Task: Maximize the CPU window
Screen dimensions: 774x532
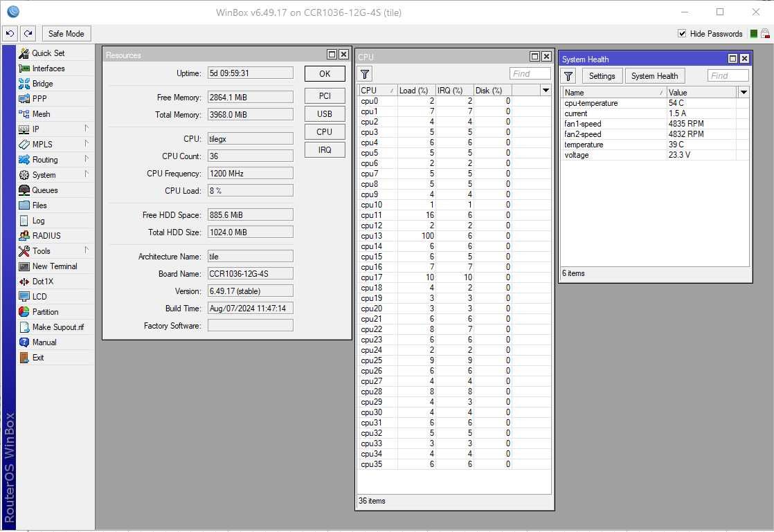Action: click(x=534, y=56)
